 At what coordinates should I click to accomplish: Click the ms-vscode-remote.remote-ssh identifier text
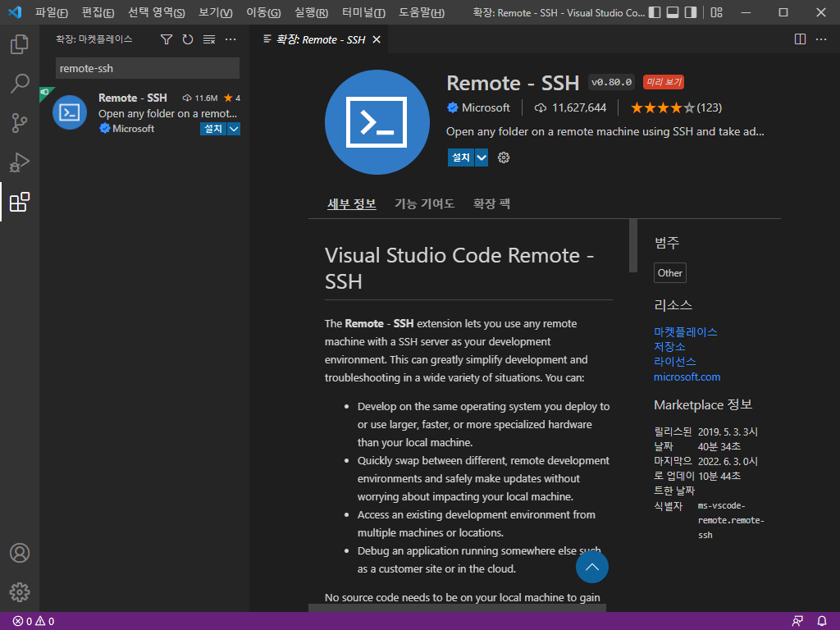point(731,520)
